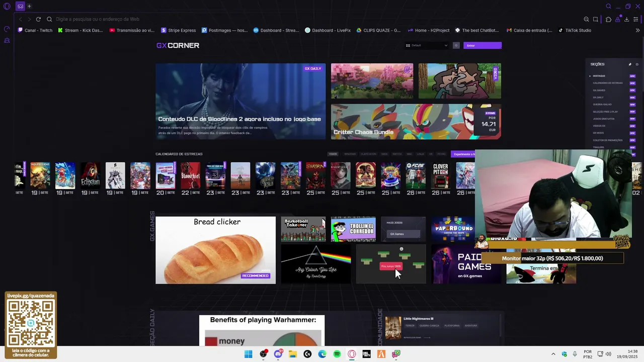Image resolution: width=644 pixels, height=362 pixels.
Task: Open Paid Games on GX.games tile
Action: [467, 264]
